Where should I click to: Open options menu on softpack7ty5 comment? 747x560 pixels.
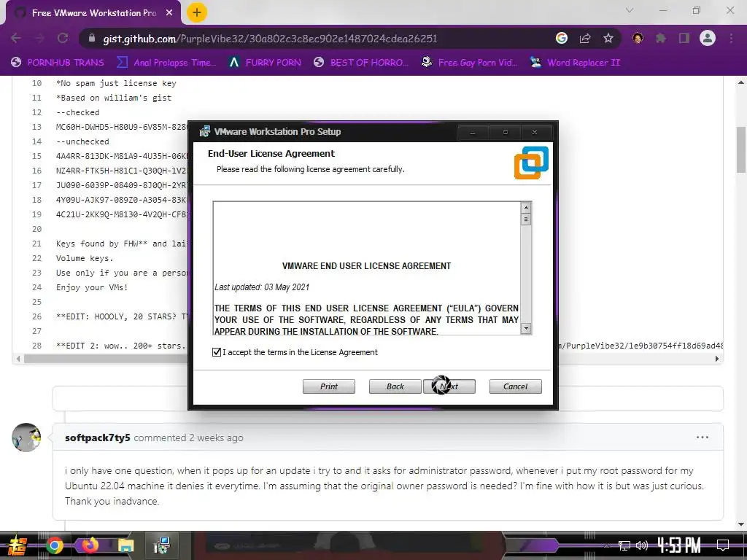[703, 437]
